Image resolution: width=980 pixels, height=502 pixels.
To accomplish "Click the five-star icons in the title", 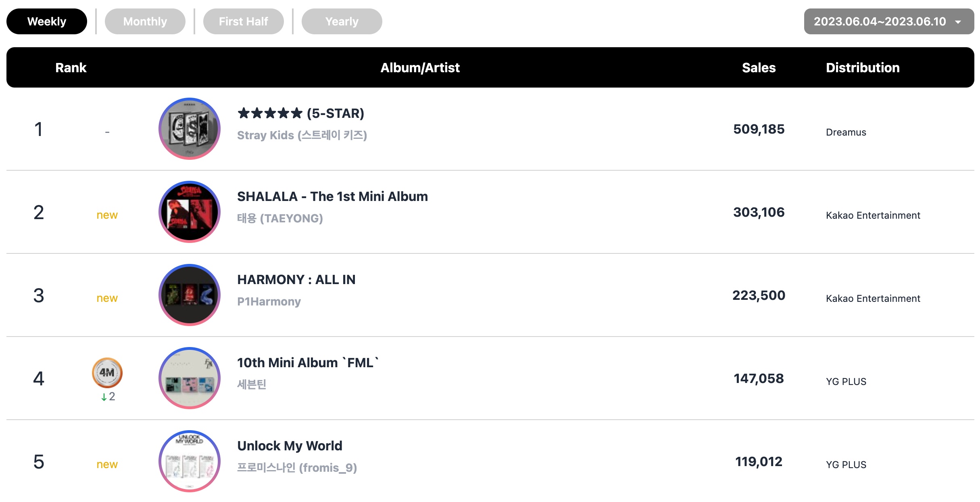I will [x=270, y=113].
